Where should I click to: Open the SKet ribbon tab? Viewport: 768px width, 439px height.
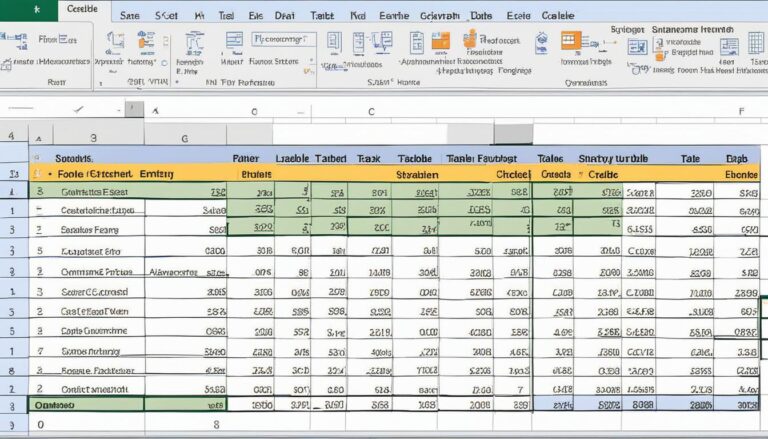[167, 16]
